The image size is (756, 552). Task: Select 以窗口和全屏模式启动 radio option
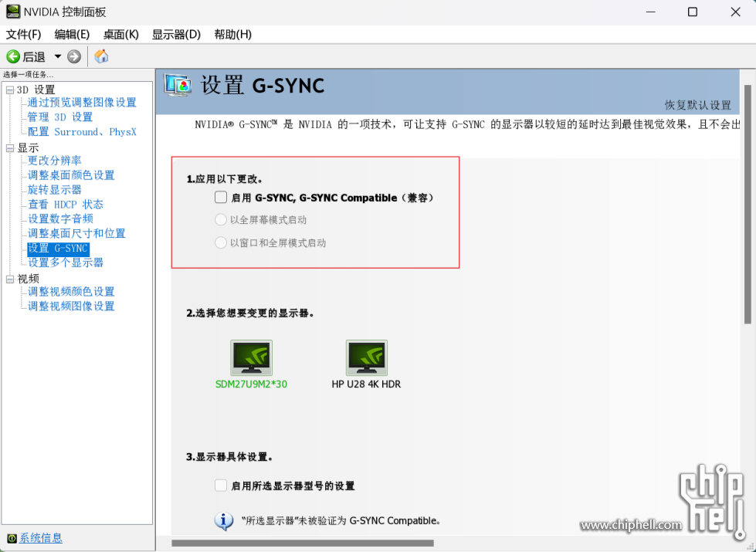click(x=220, y=242)
